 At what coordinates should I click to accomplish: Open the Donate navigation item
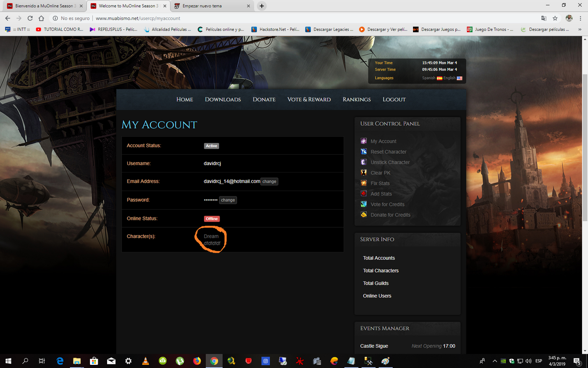264,99
